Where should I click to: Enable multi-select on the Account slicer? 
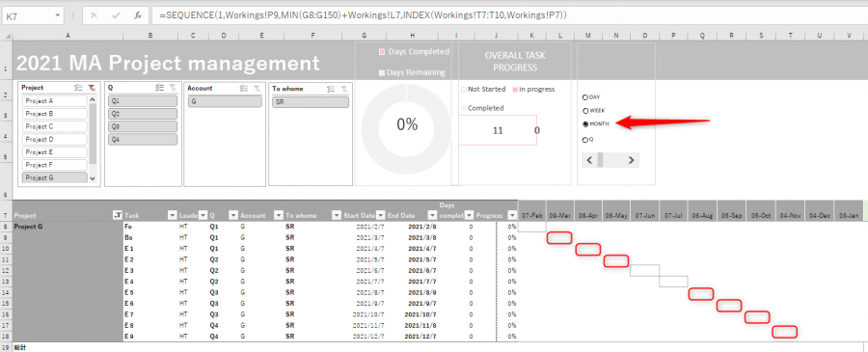243,88
